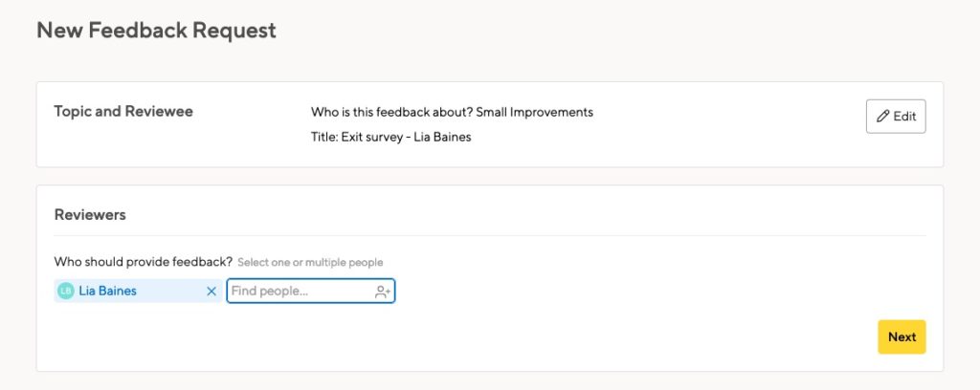Click the "Select one or multiple people" hint

pyautogui.click(x=310, y=262)
